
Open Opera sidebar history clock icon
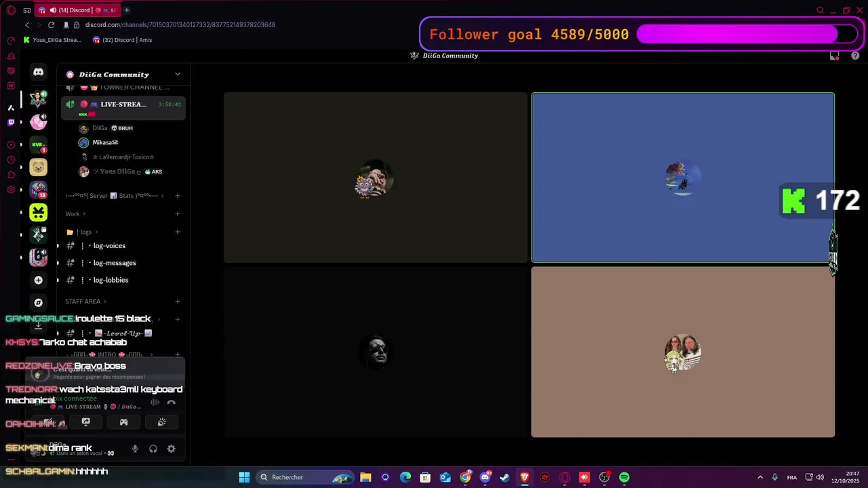[x=11, y=160]
